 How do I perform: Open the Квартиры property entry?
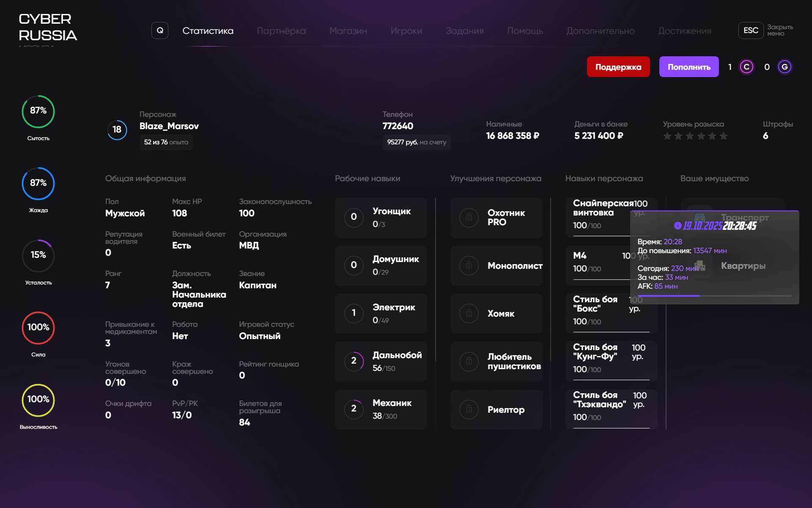click(x=743, y=266)
